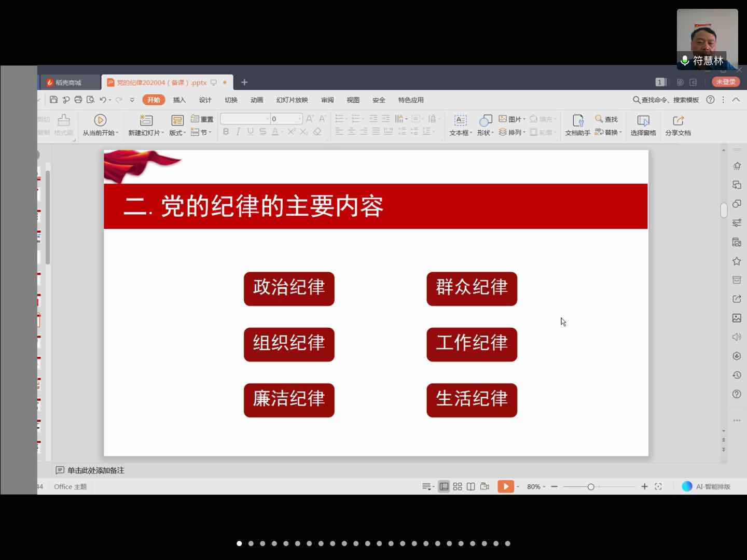Click the orange slideshow play button in status bar
The image size is (747, 560).
505,486
